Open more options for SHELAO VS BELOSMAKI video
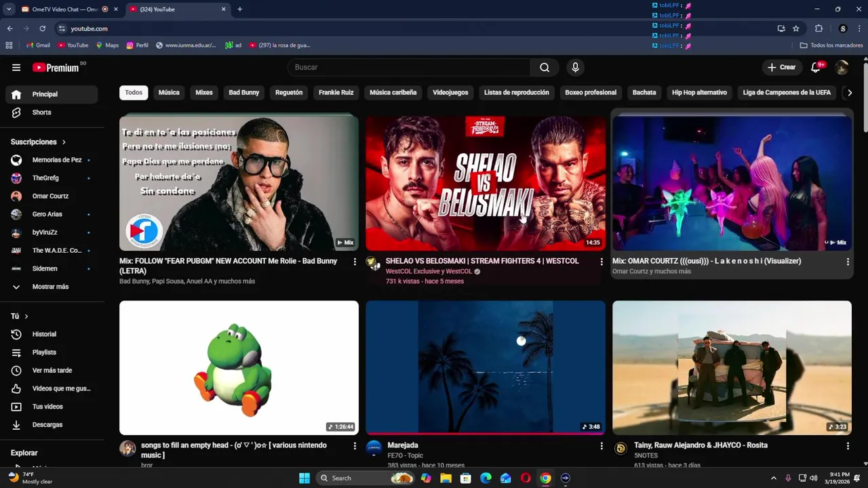The image size is (868, 488). pos(601,262)
